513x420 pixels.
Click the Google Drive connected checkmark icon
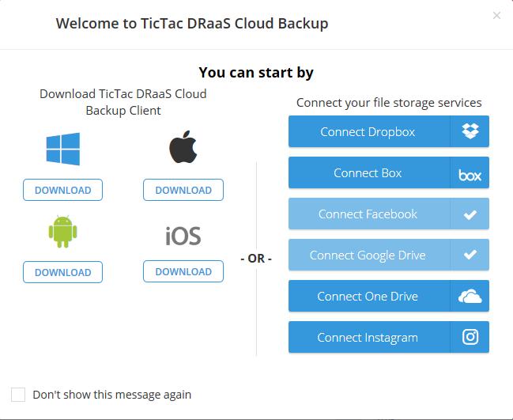470,255
